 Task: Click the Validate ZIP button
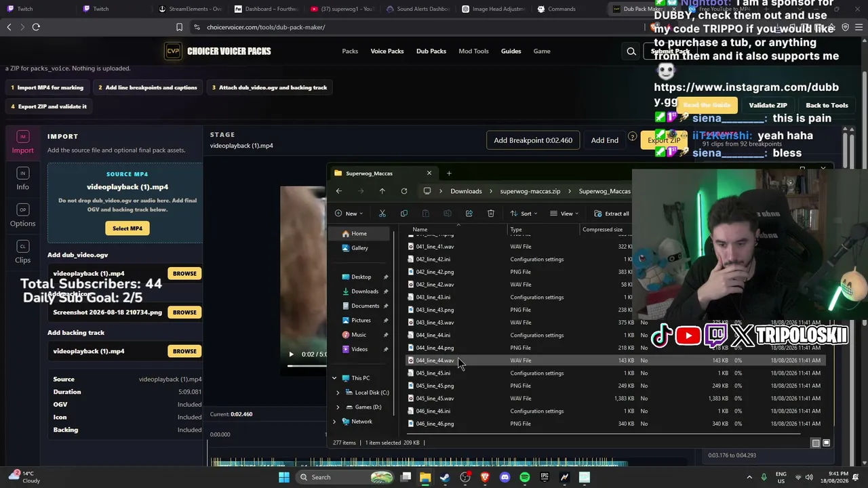[768, 105]
